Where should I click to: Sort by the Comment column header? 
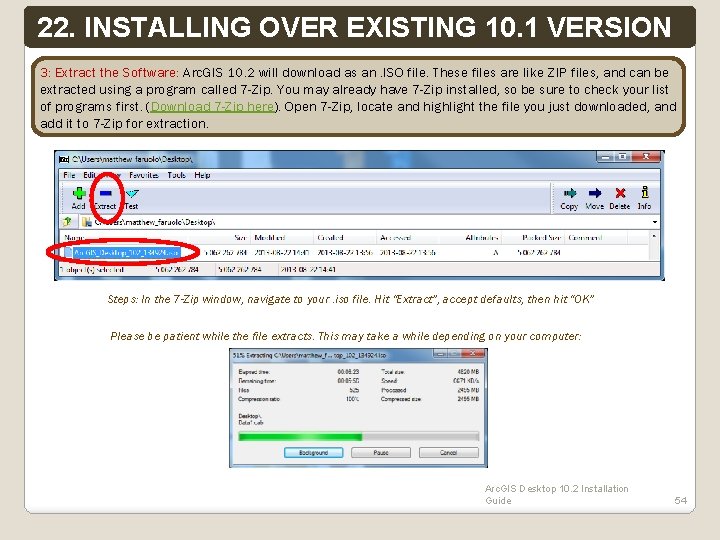tap(585, 237)
